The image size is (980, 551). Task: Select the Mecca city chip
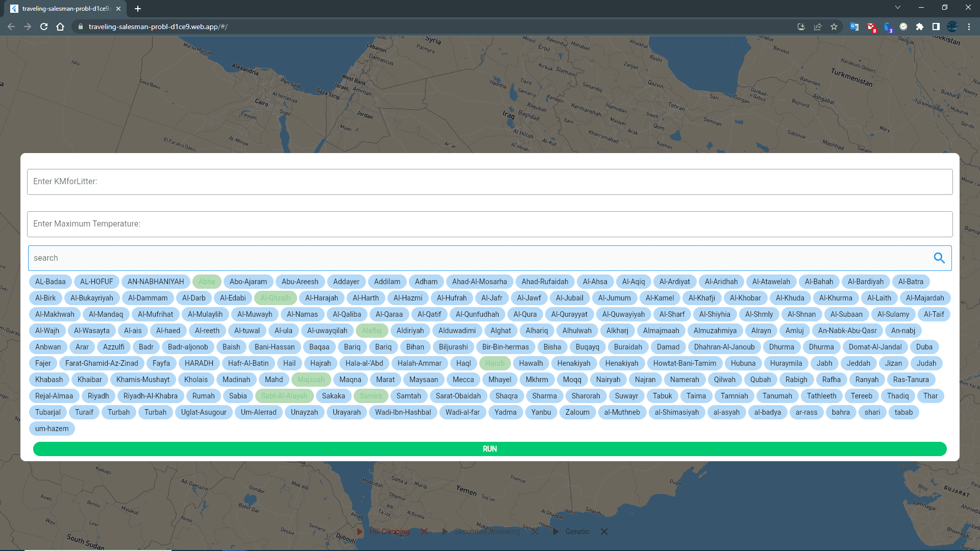click(x=463, y=380)
